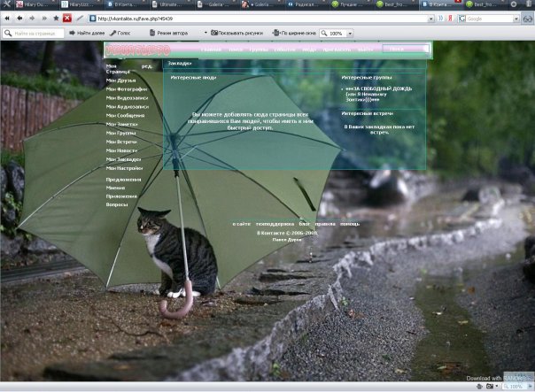535x392 pixels.
Task: Open 'Мои Друзья' in sidebar
Action: [x=120, y=81]
